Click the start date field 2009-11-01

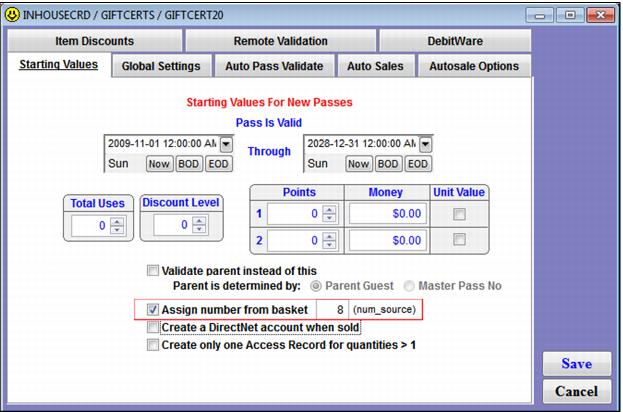tap(162, 144)
